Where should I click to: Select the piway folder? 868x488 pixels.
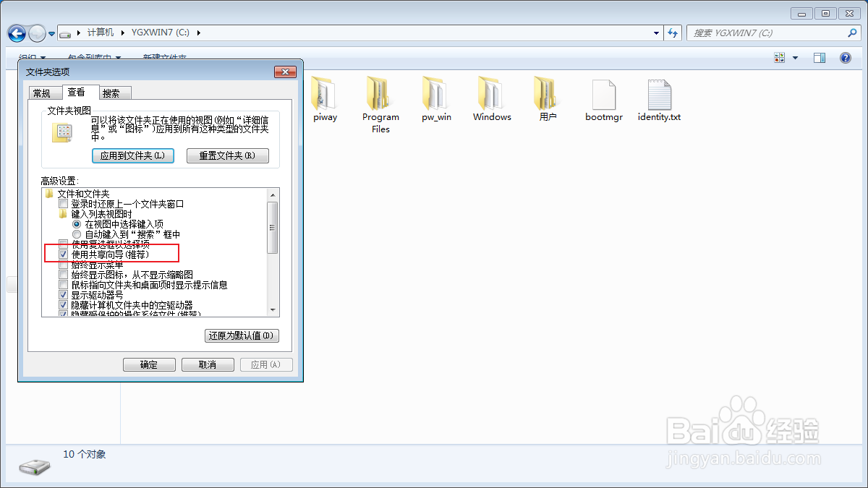point(325,99)
